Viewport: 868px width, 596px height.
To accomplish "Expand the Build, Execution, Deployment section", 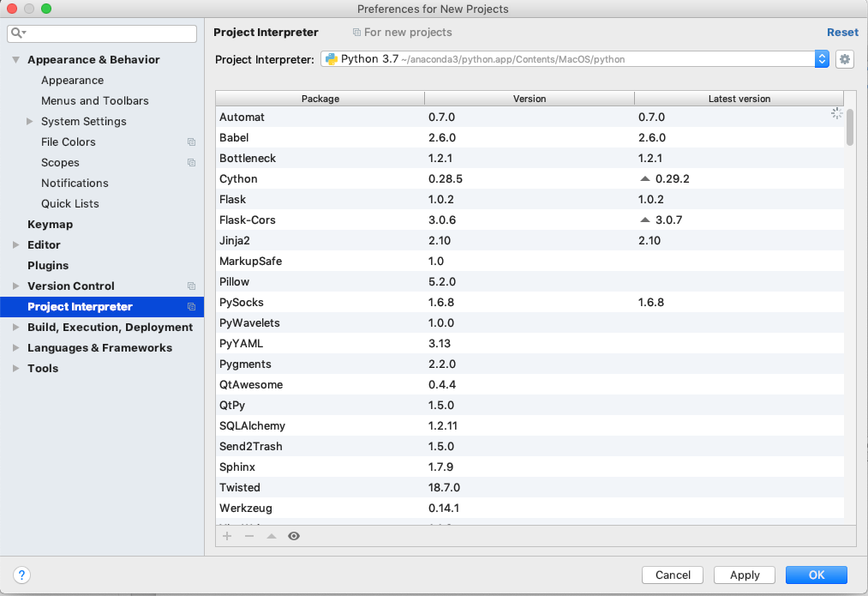I will coord(16,328).
